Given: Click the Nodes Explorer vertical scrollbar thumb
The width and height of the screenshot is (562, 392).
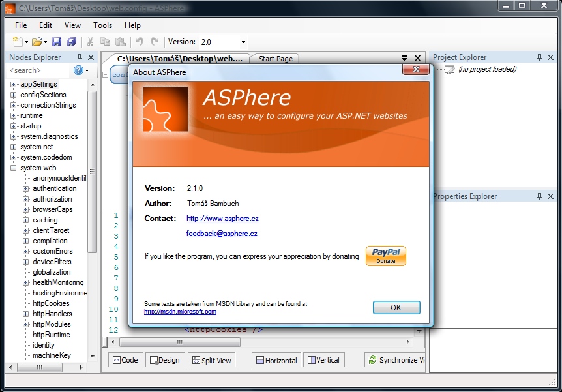Looking at the screenshot, I should pyautogui.click(x=92, y=172).
